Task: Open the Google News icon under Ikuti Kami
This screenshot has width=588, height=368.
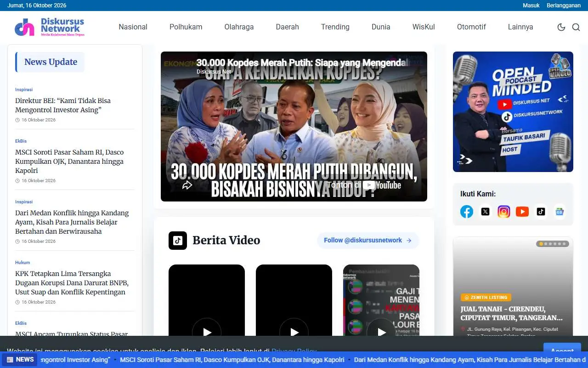Action: [560, 212]
